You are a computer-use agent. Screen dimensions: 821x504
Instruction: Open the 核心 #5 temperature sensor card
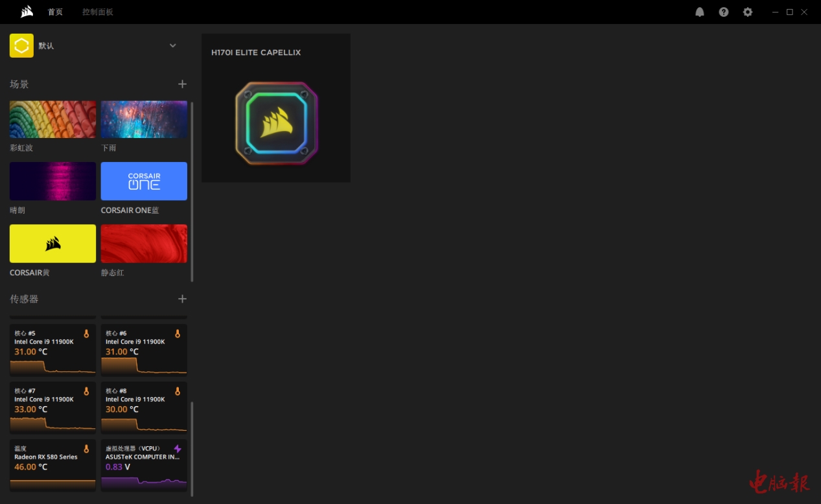[x=52, y=350]
